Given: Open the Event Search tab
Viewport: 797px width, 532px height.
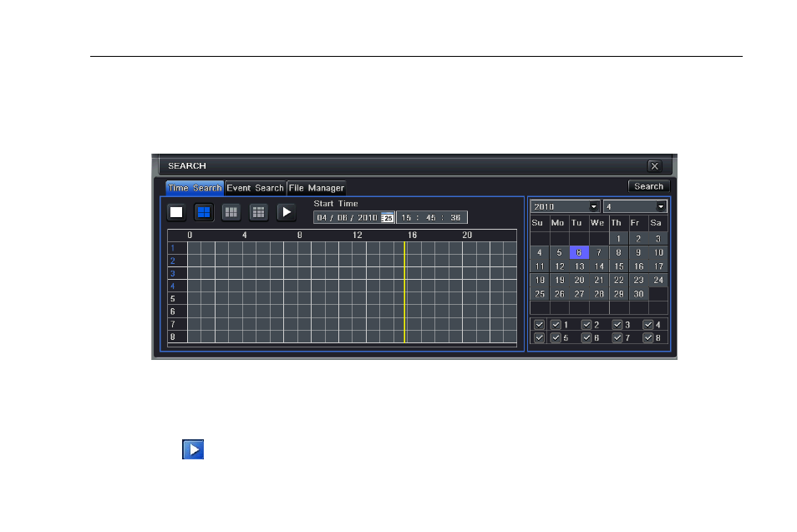Looking at the screenshot, I should 255,188.
